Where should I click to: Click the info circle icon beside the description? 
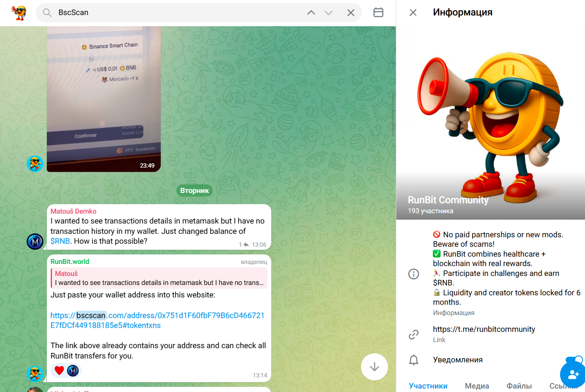click(x=413, y=274)
